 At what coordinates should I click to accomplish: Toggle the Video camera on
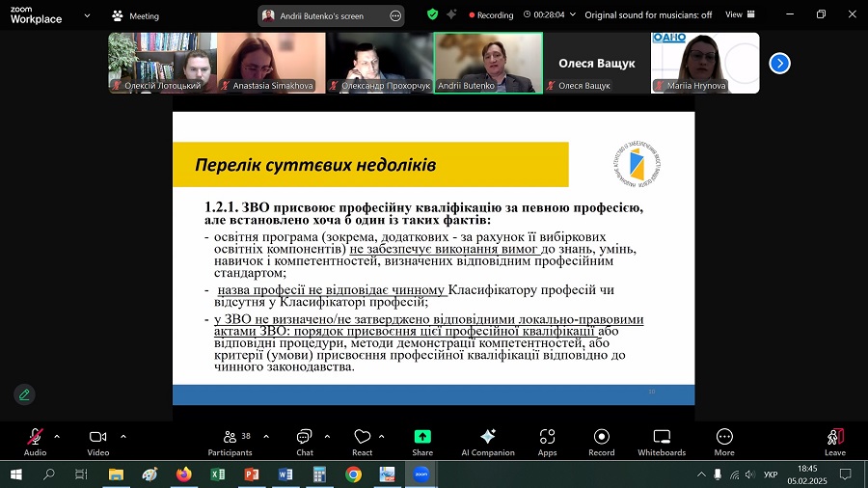click(x=97, y=438)
